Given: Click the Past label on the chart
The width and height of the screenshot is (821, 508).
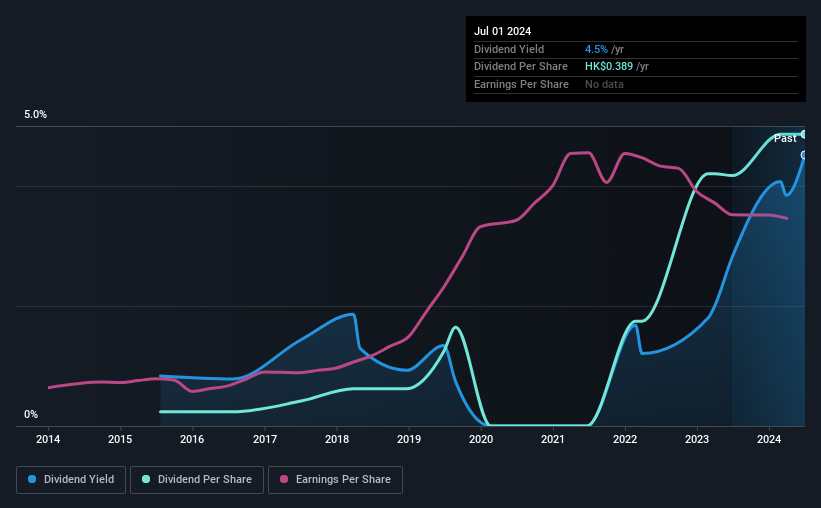Looking at the screenshot, I should click(785, 138).
